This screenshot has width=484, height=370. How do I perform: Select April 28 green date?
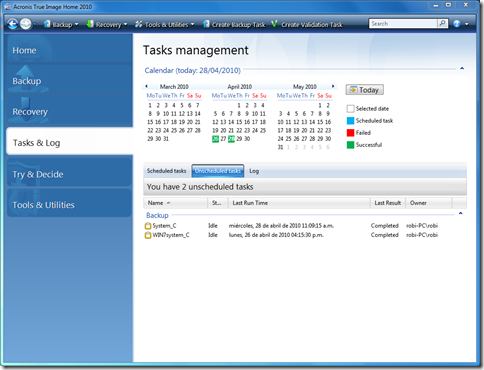pyautogui.click(x=231, y=139)
